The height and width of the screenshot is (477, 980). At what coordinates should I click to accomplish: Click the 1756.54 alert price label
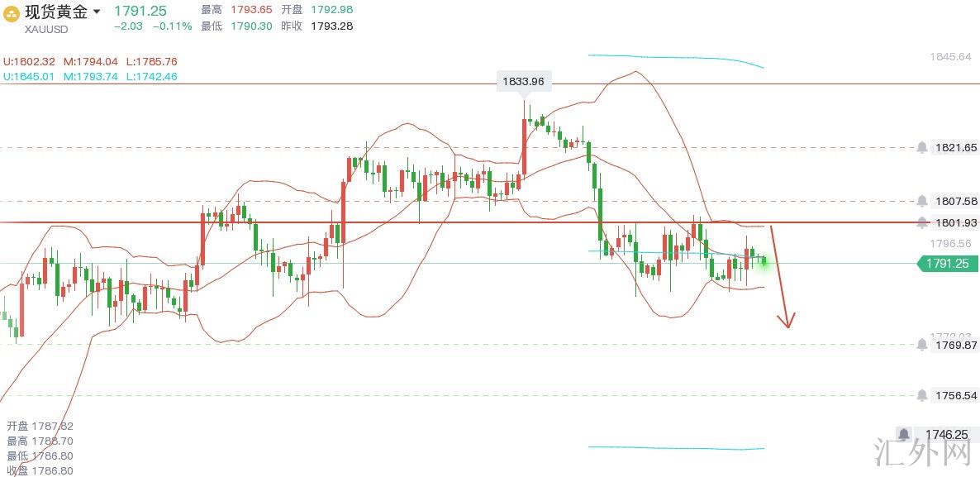(956, 395)
